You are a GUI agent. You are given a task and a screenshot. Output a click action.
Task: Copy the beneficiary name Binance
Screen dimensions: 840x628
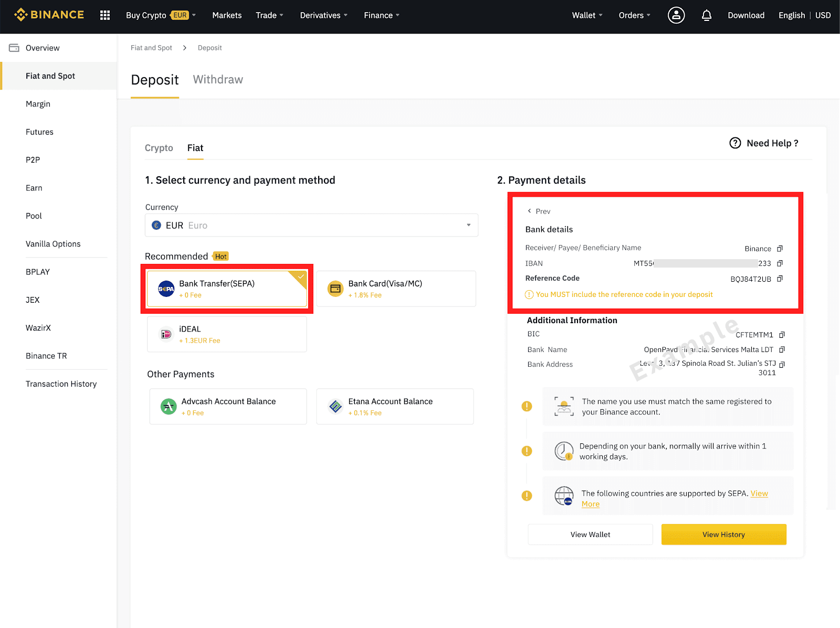pos(780,248)
